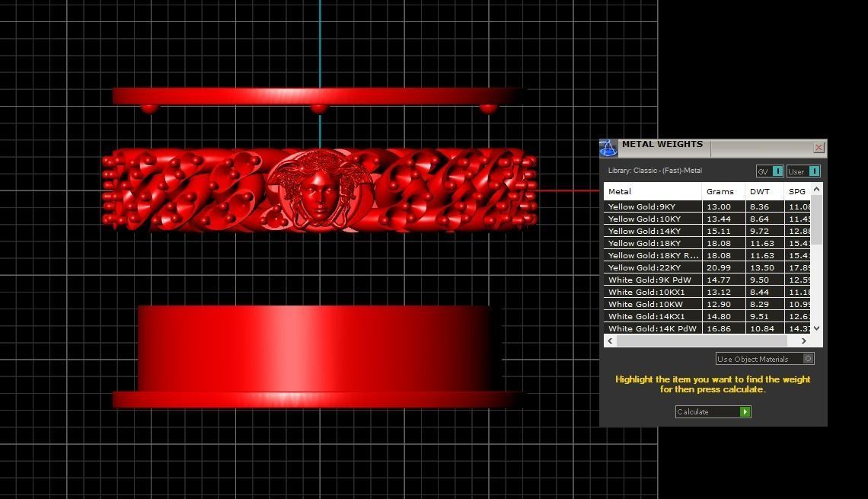Select the Yellow Gold:10KY row

[x=707, y=219]
